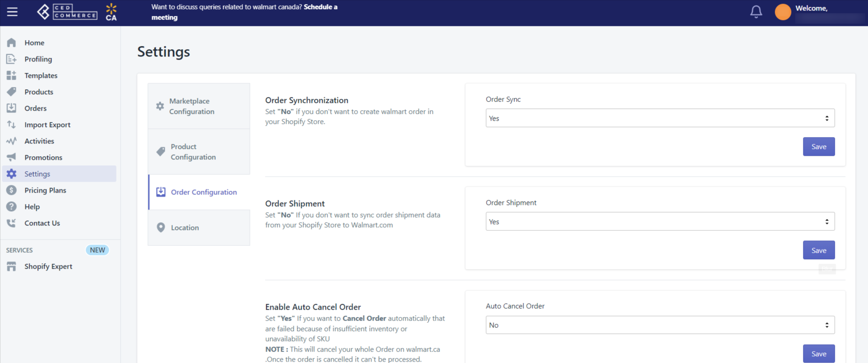Click the Settings page heading
The image size is (868, 363).
(x=164, y=51)
